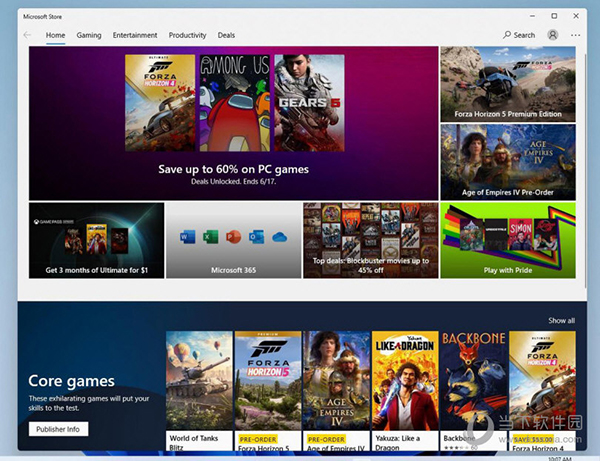This screenshot has width=600, height=461.
Task: Open Forza Horizon 5 pre-order card
Action: click(x=268, y=391)
